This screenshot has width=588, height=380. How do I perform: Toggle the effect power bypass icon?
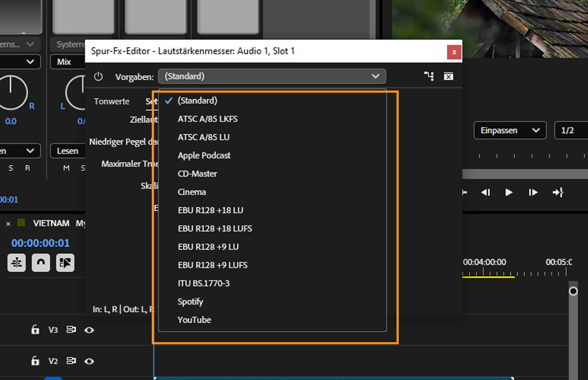[98, 77]
